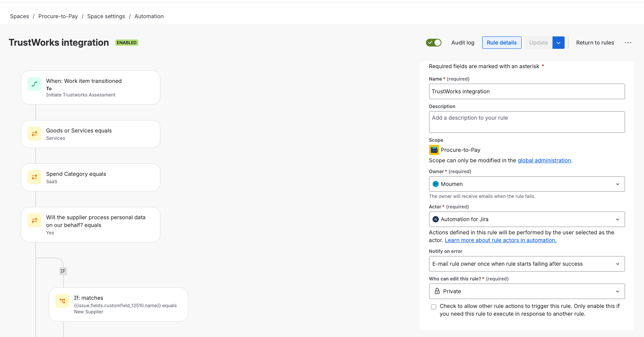Click the Name field TrustWorks integration
This screenshot has height=337, width=644.
click(527, 91)
